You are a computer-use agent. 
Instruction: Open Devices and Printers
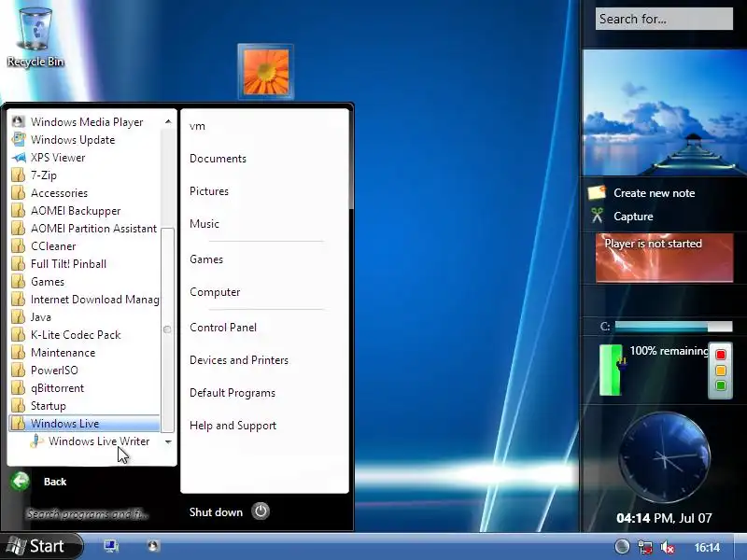click(239, 360)
